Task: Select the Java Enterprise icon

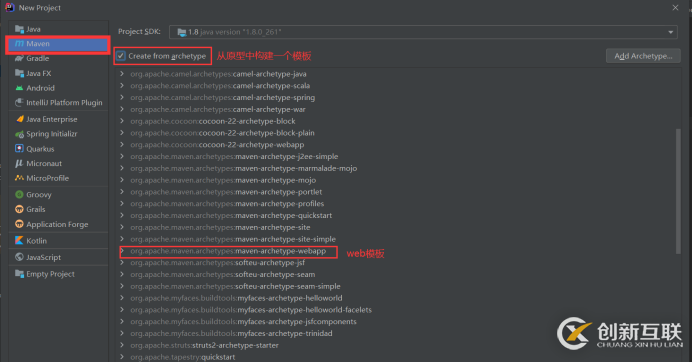Action: [19, 119]
